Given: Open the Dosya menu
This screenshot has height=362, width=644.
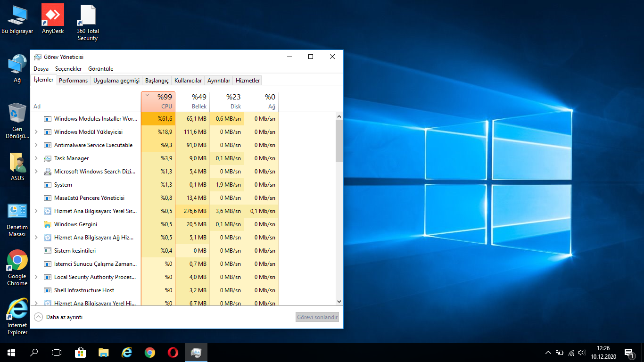Looking at the screenshot, I should click(x=41, y=69).
